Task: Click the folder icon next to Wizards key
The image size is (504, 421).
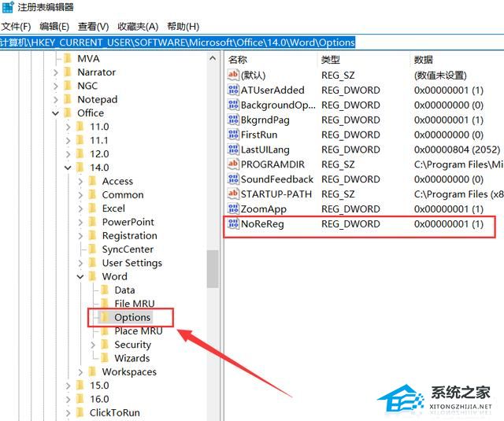Action: [105, 358]
